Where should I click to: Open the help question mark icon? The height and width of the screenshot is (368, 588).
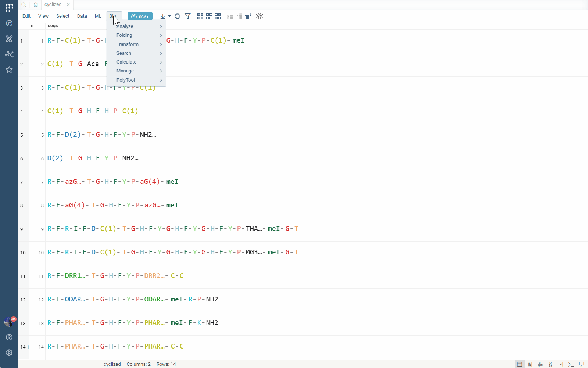point(9,337)
